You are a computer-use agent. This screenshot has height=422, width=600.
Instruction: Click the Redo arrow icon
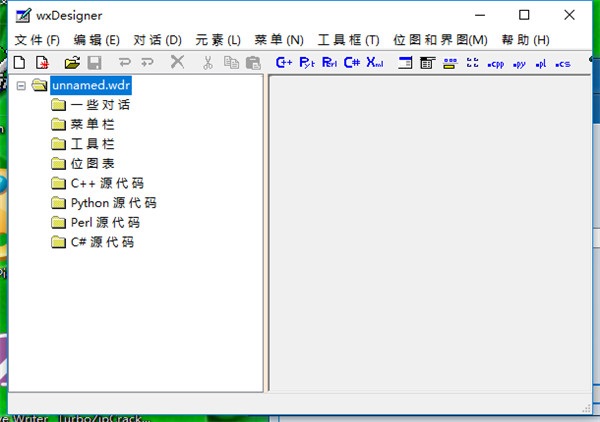147,62
